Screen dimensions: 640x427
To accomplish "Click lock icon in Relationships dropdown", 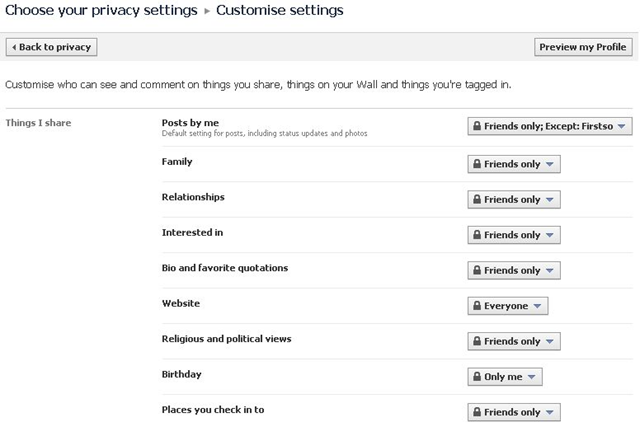I will (x=477, y=199).
